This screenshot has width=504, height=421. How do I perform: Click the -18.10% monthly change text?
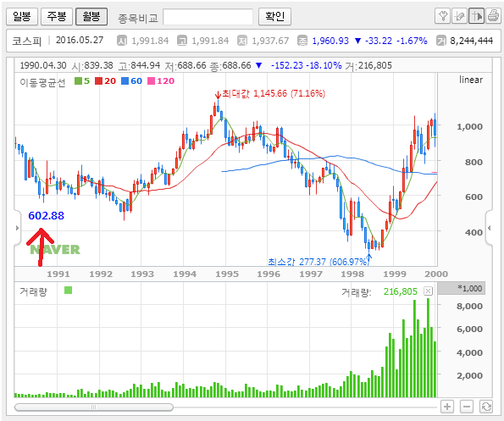(x=324, y=65)
